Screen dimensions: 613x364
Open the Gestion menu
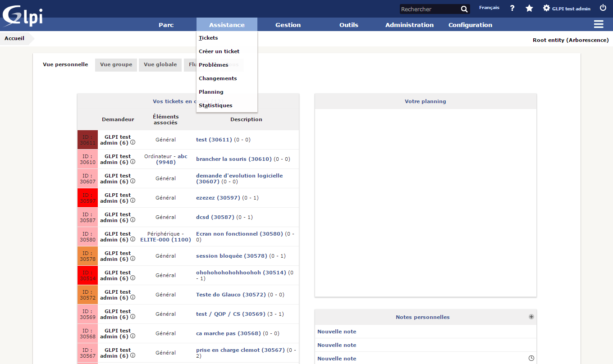288,25
